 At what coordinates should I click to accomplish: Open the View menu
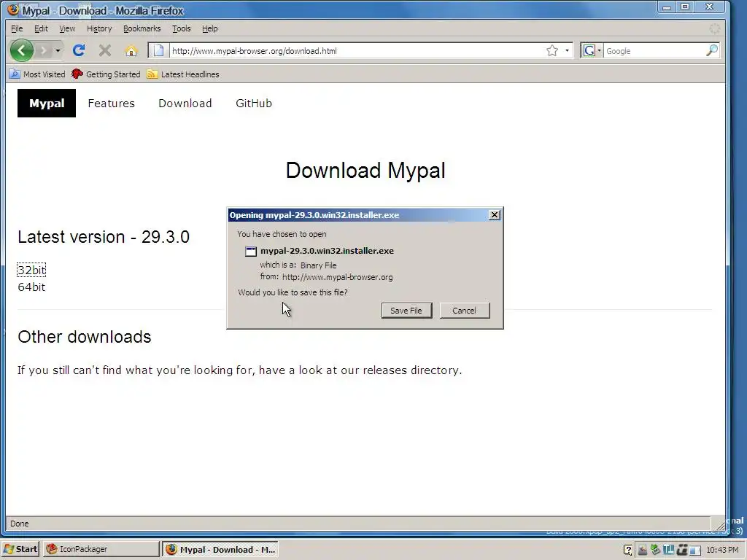tap(67, 28)
